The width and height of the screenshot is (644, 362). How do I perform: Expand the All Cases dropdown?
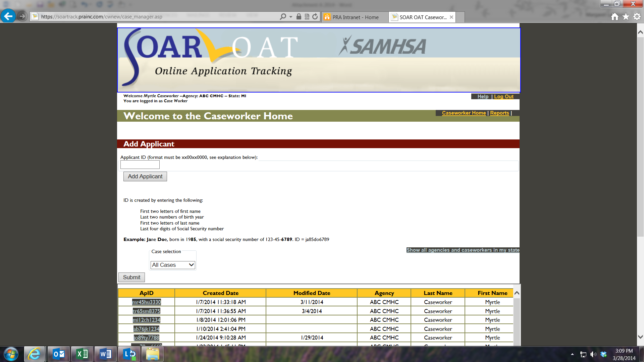[x=173, y=265]
